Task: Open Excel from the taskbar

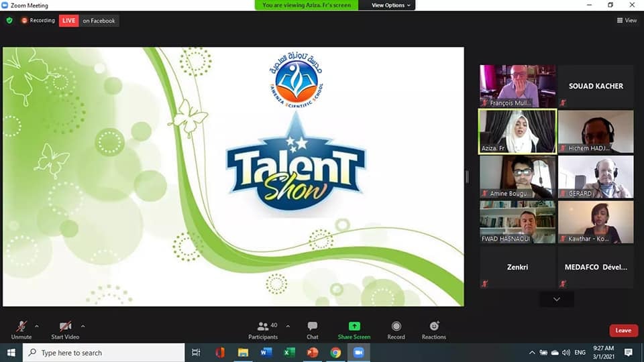Action: [289, 353]
